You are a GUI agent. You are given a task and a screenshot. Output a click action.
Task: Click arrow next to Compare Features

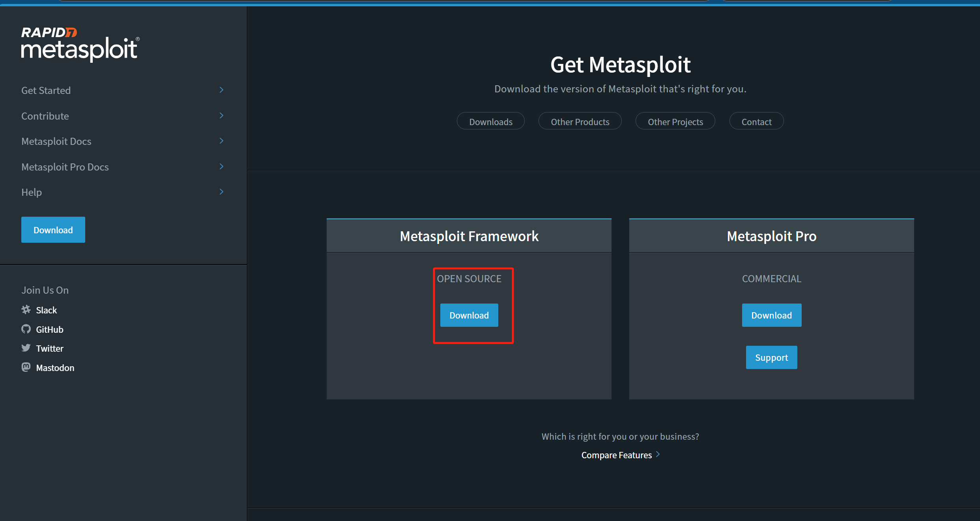tap(658, 455)
